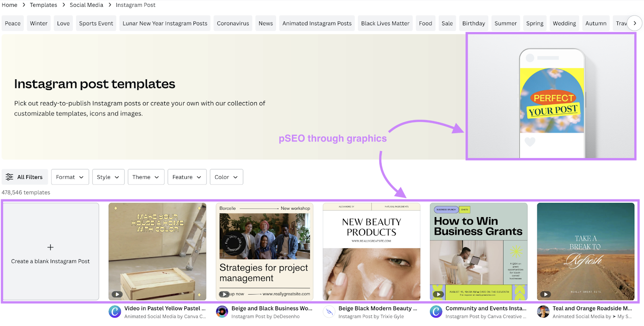Choose the Animated Instagram Posts category chip
The image size is (644, 326).
click(x=317, y=23)
